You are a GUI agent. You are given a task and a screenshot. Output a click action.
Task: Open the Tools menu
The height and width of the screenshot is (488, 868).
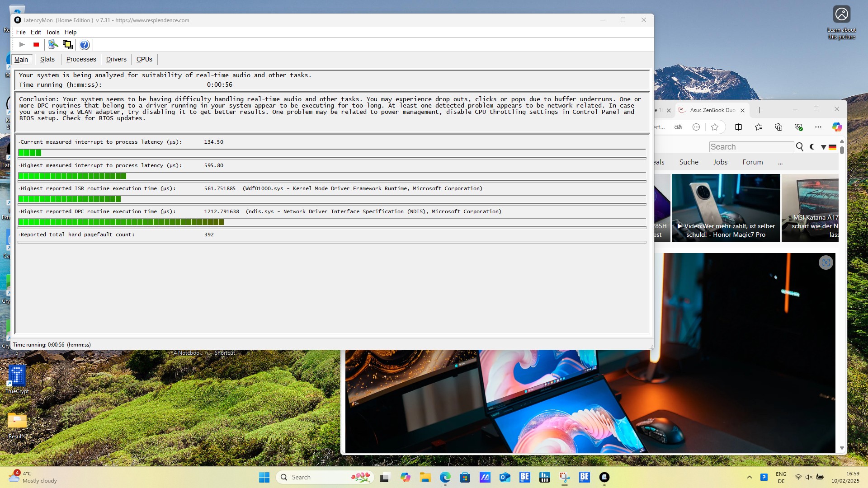52,32
